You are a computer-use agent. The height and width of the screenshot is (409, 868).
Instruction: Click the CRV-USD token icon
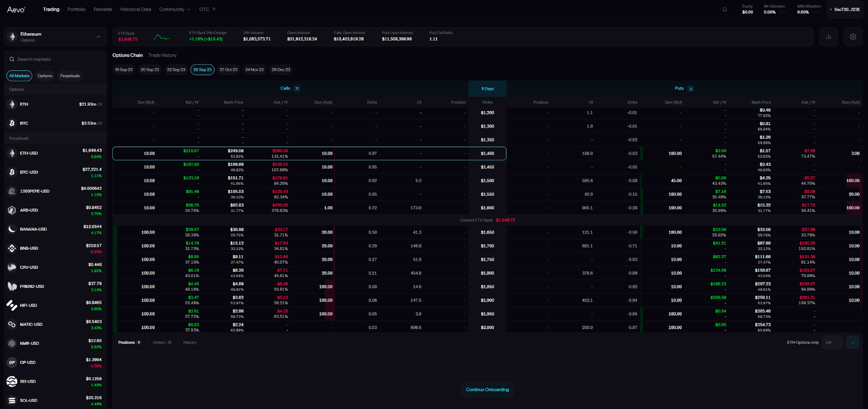12,267
